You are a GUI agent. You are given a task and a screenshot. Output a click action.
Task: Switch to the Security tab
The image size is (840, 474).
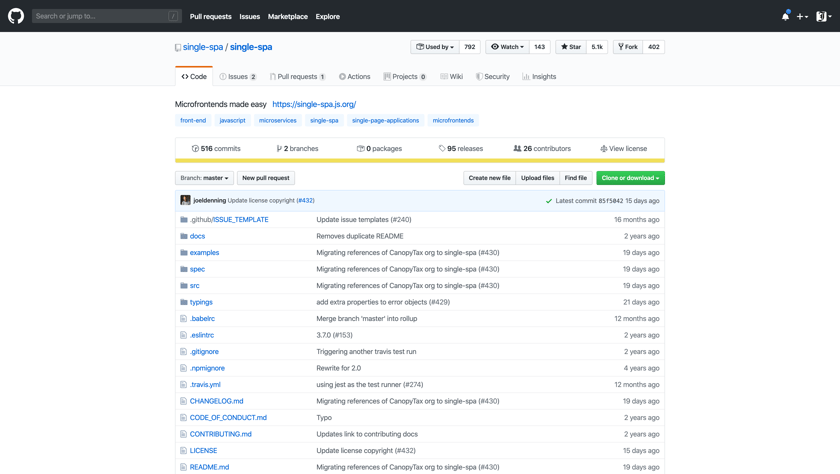[x=493, y=77]
